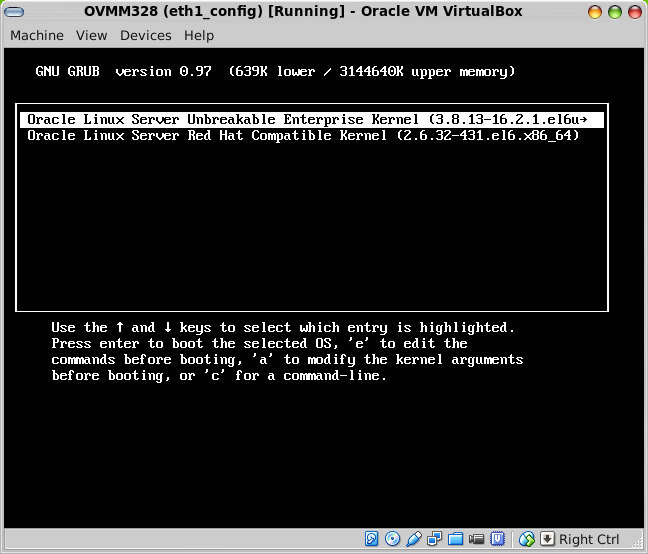Close the VirtualBox window with red button
Viewport: 648px width, 554px height.
click(x=635, y=12)
